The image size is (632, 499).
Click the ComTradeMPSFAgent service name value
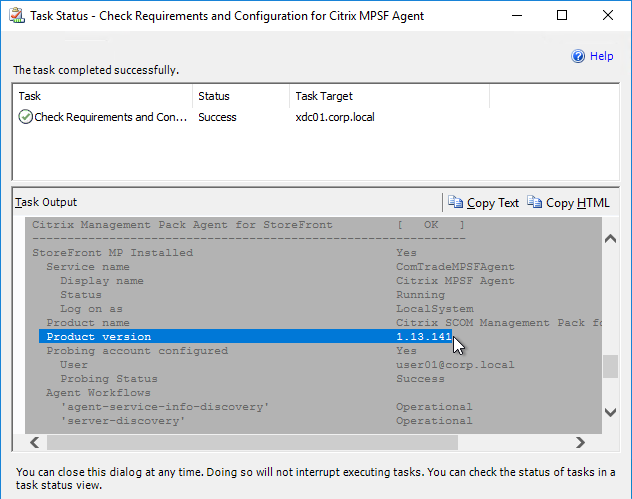coord(455,266)
